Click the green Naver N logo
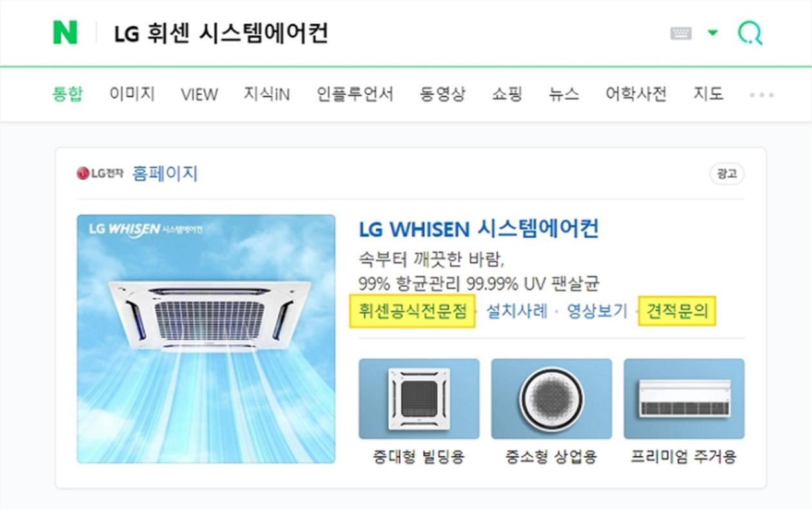 coord(65,32)
